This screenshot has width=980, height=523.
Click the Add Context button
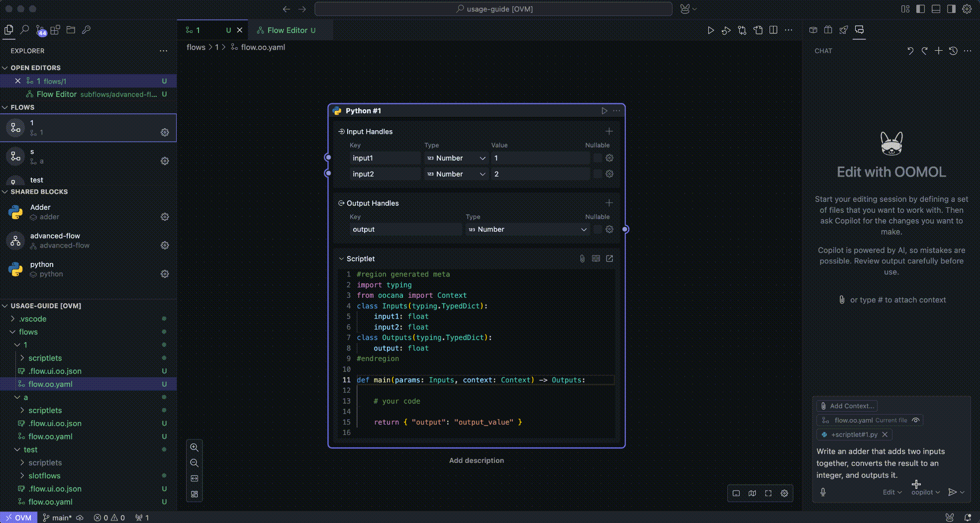(847, 406)
